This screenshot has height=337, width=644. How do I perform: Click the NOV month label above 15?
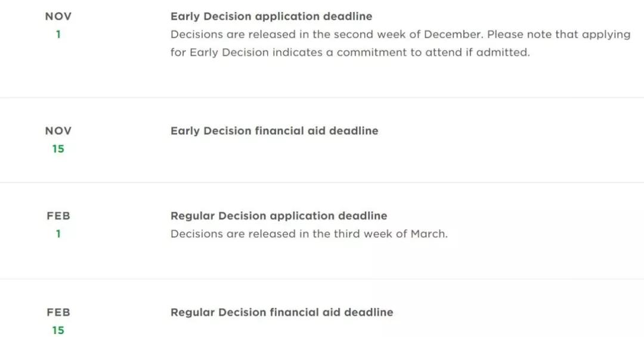(x=58, y=131)
